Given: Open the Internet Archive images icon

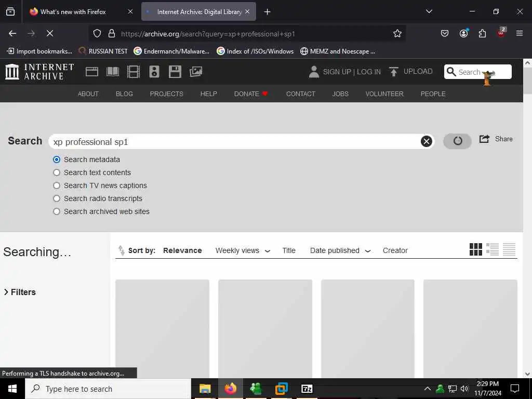Looking at the screenshot, I should point(196,72).
